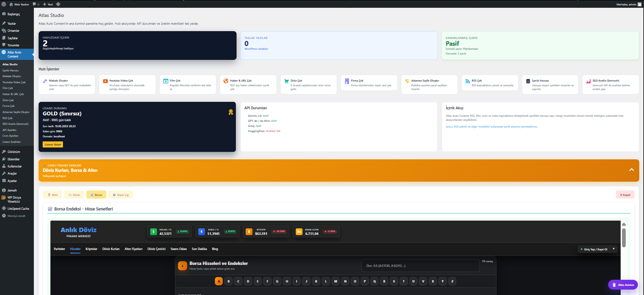Switch to the Altın tab
Screen dimensions: 644x295
coord(53,195)
